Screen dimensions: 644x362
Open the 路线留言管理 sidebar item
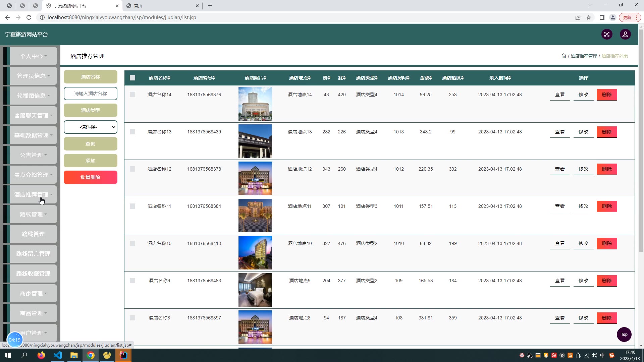pyautogui.click(x=33, y=254)
